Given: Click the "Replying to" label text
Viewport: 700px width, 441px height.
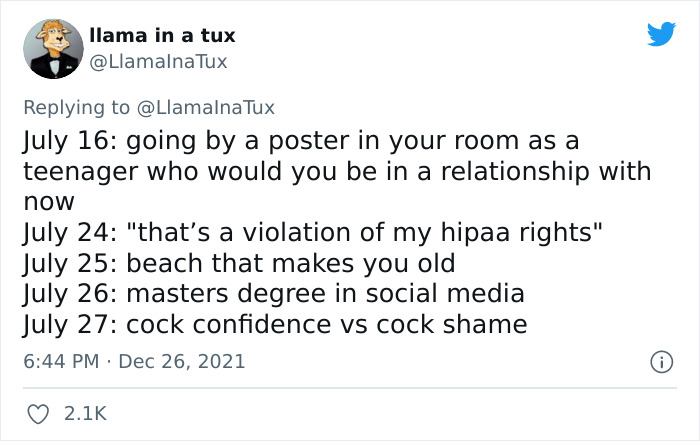Looking at the screenshot, I should (x=77, y=107).
